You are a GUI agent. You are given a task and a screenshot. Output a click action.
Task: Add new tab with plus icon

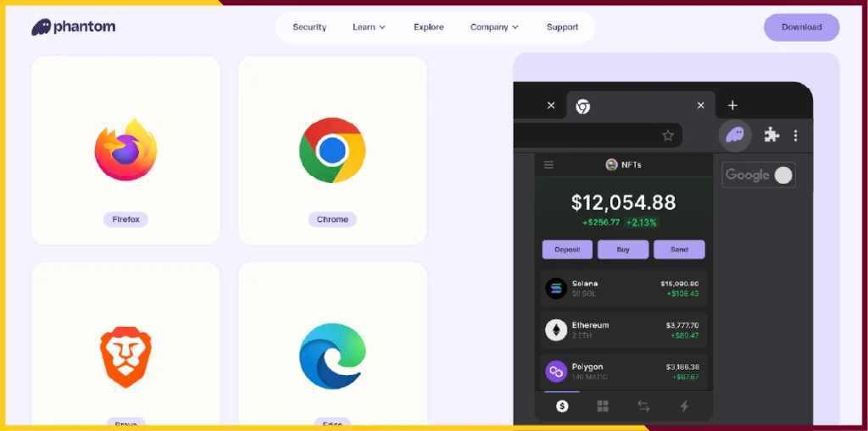[x=732, y=105]
